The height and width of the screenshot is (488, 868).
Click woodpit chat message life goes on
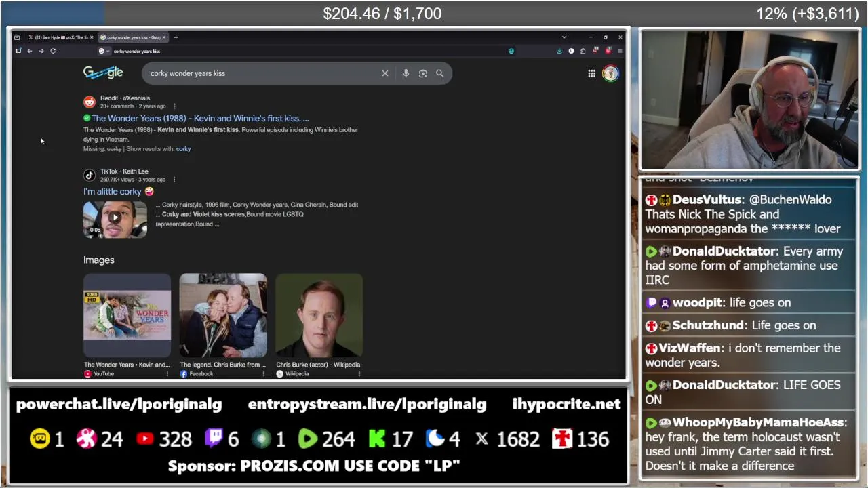(760, 303)
